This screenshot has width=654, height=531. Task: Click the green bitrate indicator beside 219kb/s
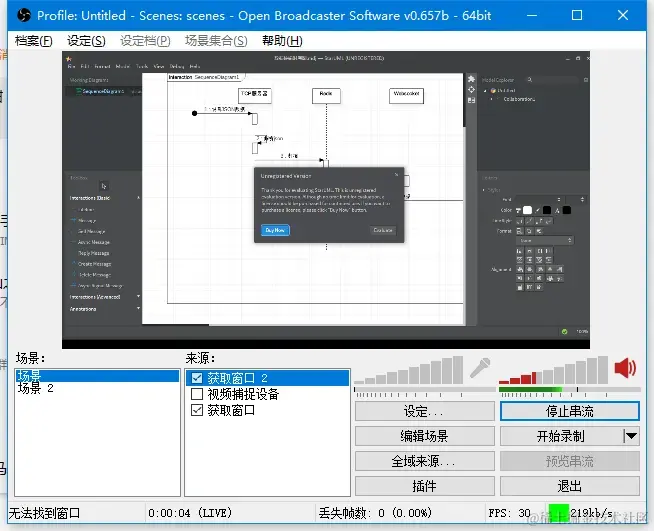click(x=558, y=513)
